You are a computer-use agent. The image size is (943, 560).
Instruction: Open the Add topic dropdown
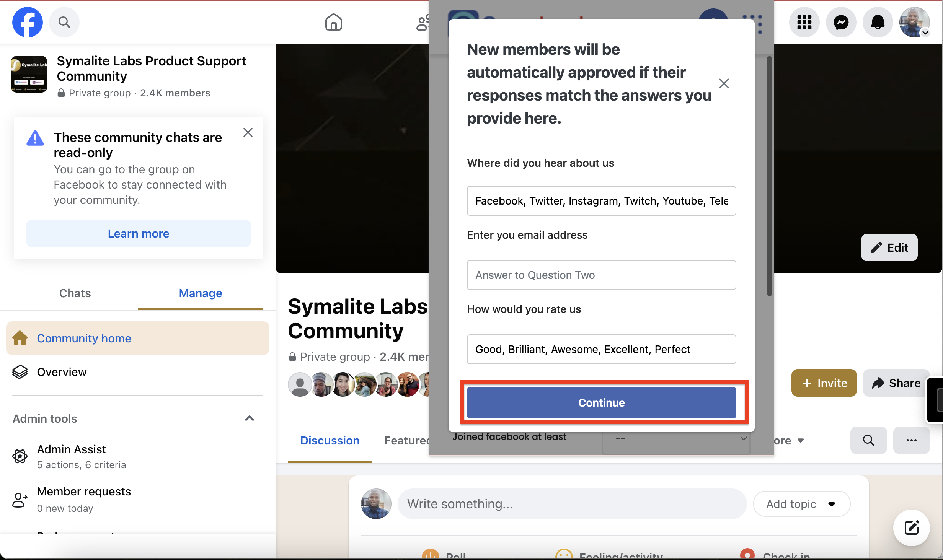tap(801, 504)
